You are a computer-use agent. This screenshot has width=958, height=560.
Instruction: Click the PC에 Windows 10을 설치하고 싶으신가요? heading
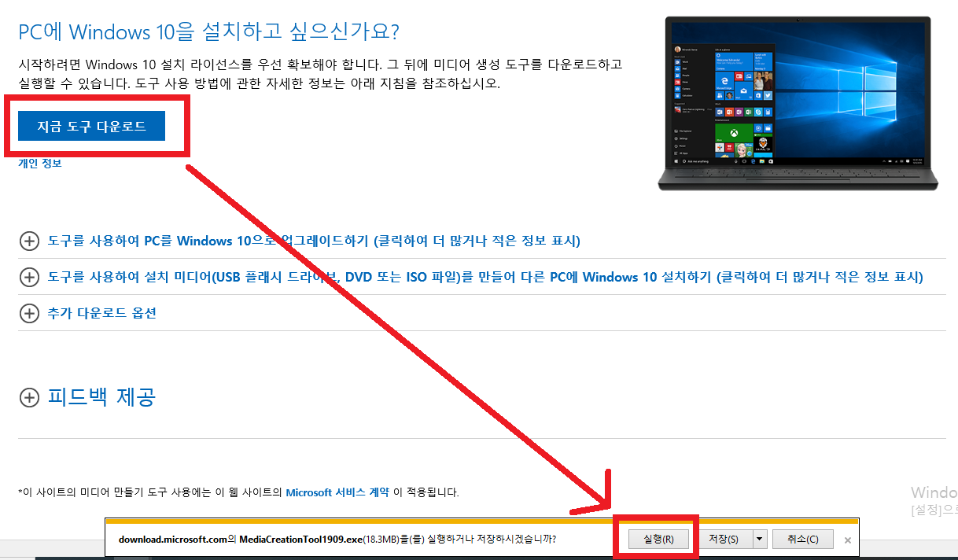click(x=209, y=32)
